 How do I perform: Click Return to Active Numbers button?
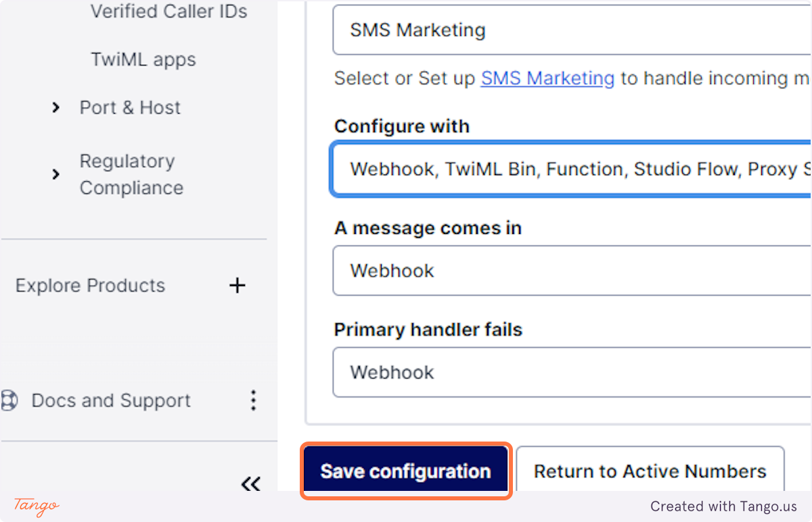point(650,471)
